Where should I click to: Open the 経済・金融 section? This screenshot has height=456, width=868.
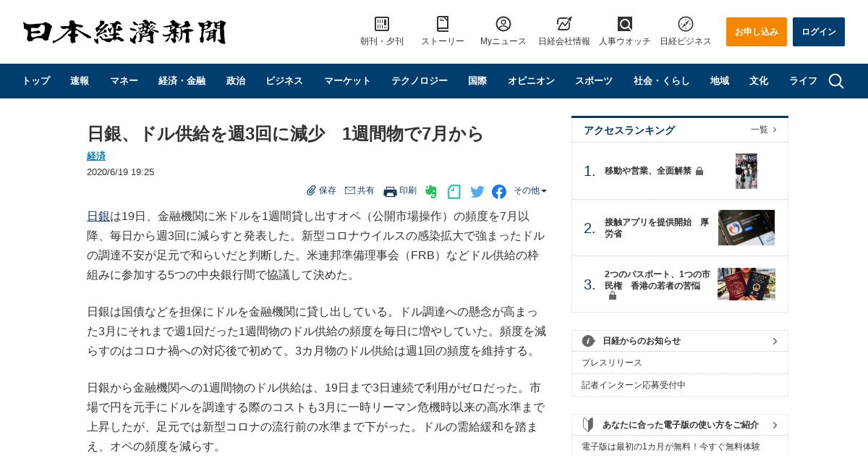182,81
